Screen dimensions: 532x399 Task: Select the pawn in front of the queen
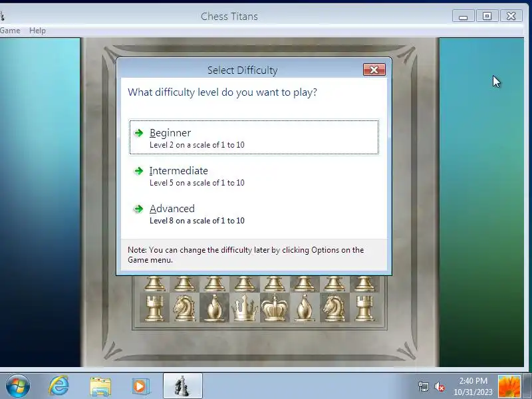point(244,284)
